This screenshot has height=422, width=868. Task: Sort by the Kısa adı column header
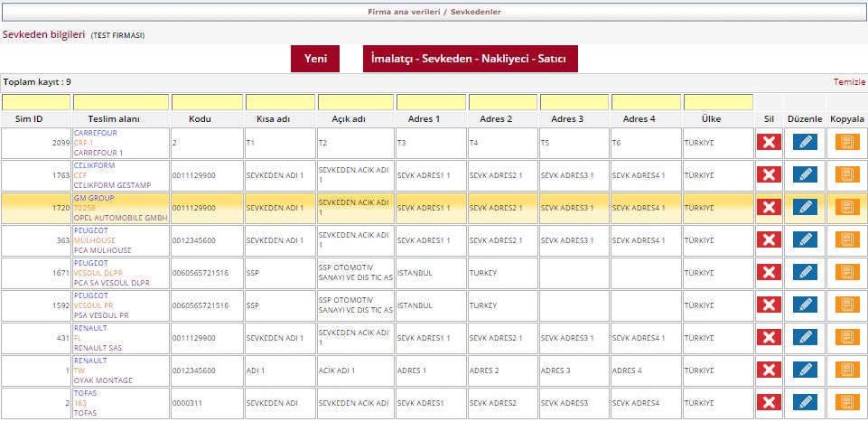pos(280,119)
